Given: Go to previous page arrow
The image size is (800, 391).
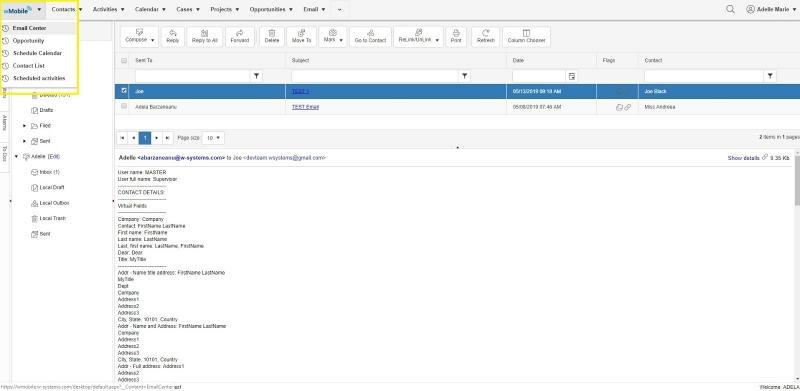Looking at the screenshot, I should coord(133,138).
